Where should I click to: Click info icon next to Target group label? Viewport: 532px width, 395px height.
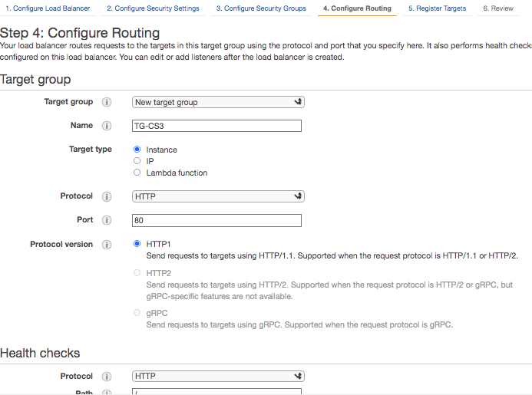coord(107,102)
